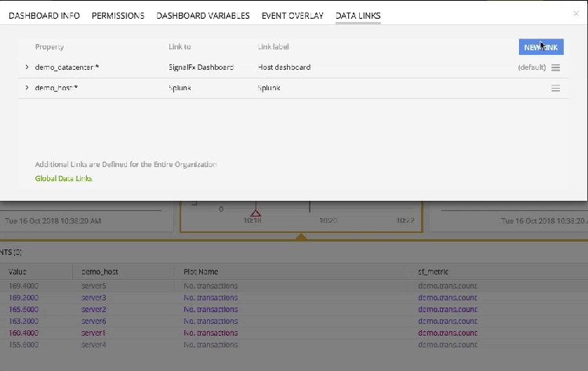588x371 pixels.
Task: Click the New Link button
Action: 541,47
